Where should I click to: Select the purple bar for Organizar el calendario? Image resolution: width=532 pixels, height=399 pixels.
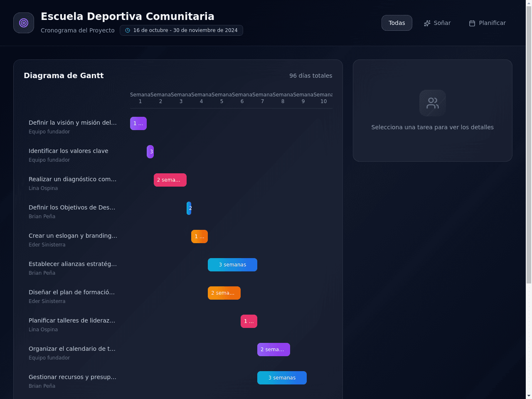[x=273, y=350]
